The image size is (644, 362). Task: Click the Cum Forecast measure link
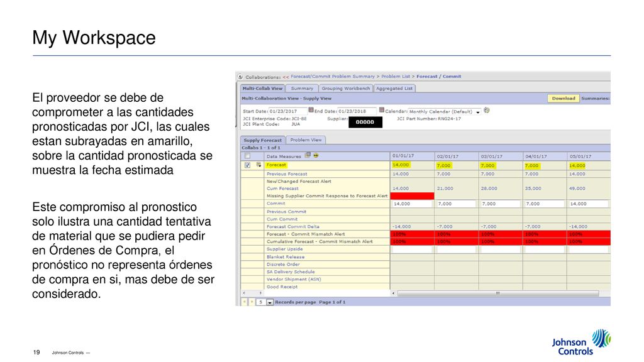tap(282, 189)
